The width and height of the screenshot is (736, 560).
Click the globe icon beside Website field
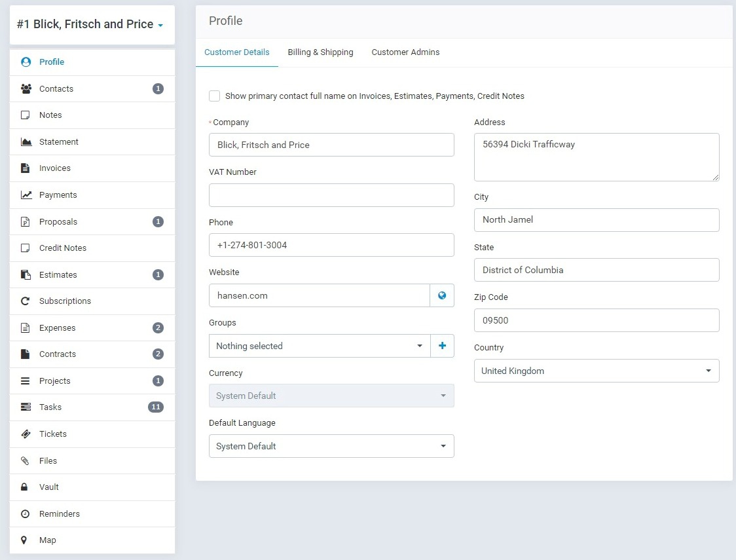(442, 295)
